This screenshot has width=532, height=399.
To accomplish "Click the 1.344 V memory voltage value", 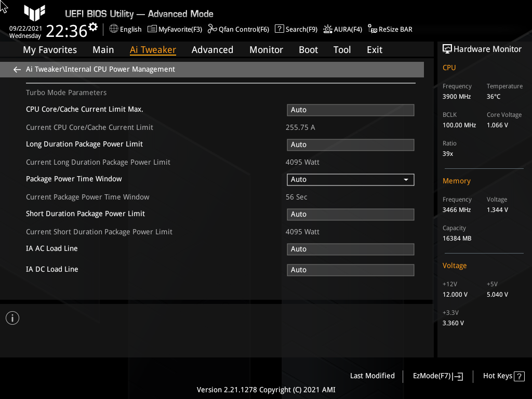I will click(497, 210).
